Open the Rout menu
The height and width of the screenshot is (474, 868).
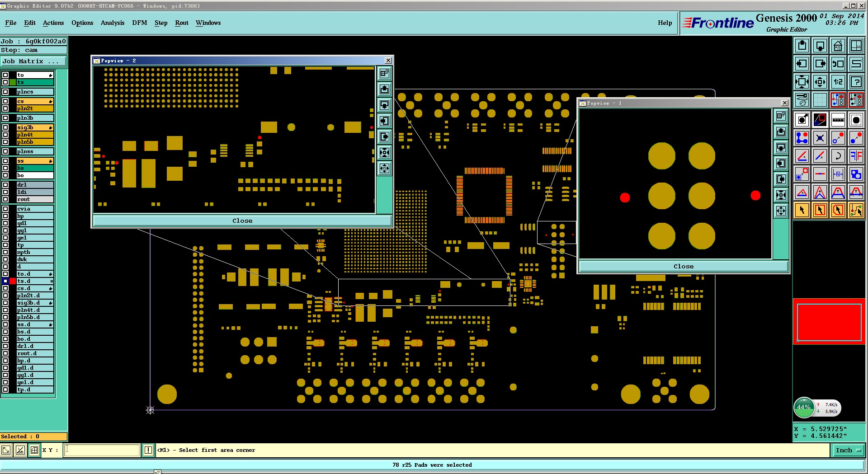click(182, 23)
